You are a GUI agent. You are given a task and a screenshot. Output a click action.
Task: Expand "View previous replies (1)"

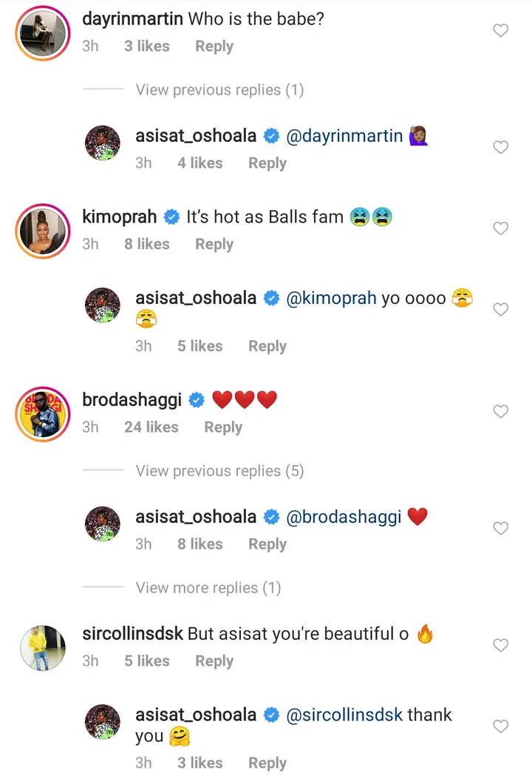tap(219, 90)
